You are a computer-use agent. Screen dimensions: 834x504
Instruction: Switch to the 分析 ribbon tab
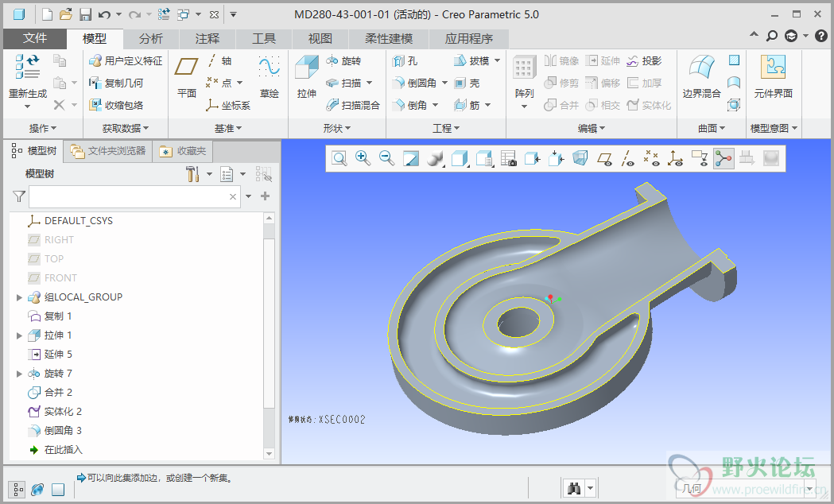click(x=151, y=38)
